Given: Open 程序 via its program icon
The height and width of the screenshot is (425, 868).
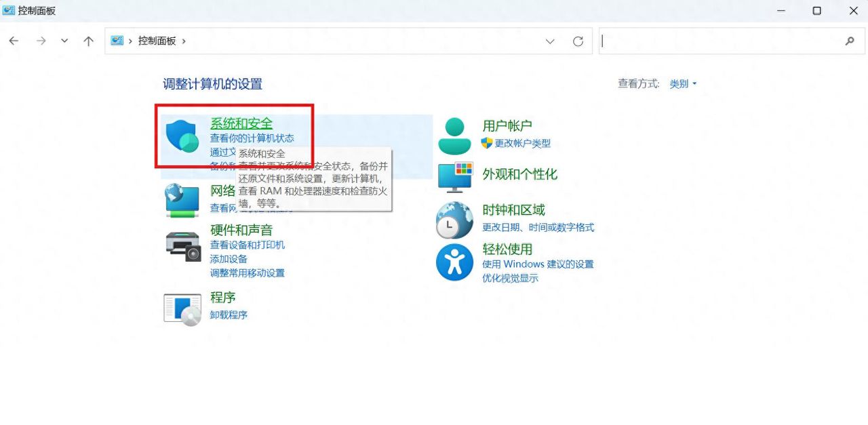Looking at the screenshot, I should point(182,308).
